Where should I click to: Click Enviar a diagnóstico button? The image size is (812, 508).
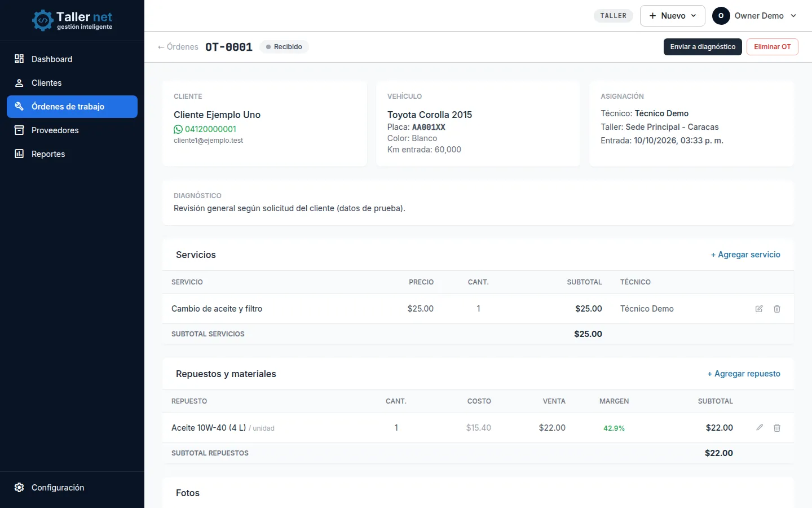click(703, 47)
